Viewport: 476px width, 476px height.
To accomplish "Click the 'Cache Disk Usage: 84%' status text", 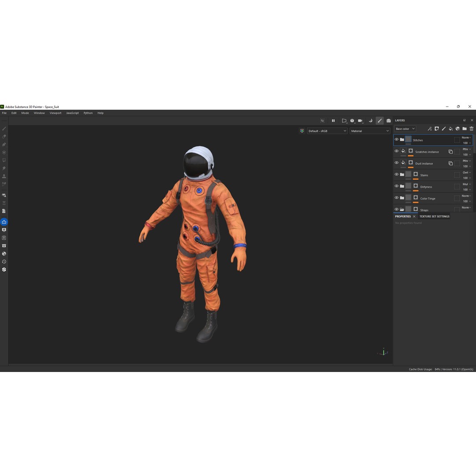I will pyautogui.click(x=424, y=369).
